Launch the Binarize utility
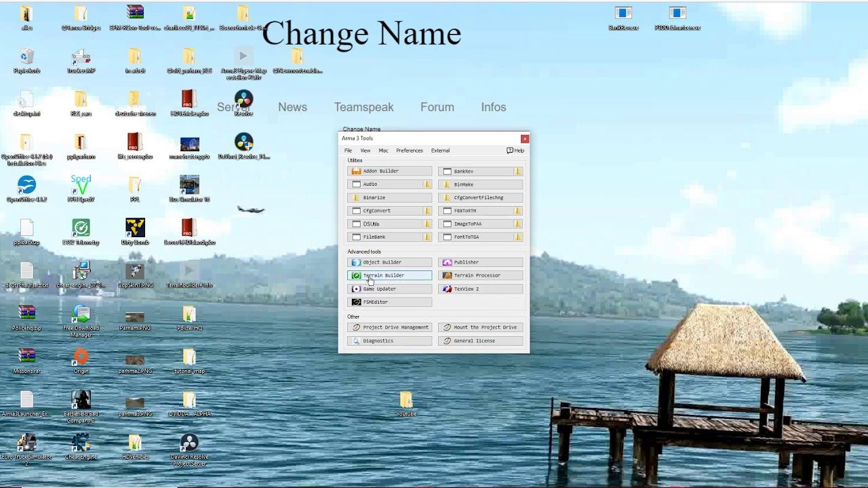Viewport: 868px width, 488px height. click(389, 197)
